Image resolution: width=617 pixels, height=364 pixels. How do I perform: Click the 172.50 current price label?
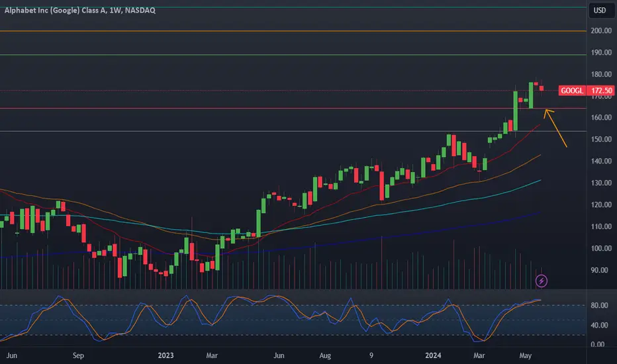point(601,91)
